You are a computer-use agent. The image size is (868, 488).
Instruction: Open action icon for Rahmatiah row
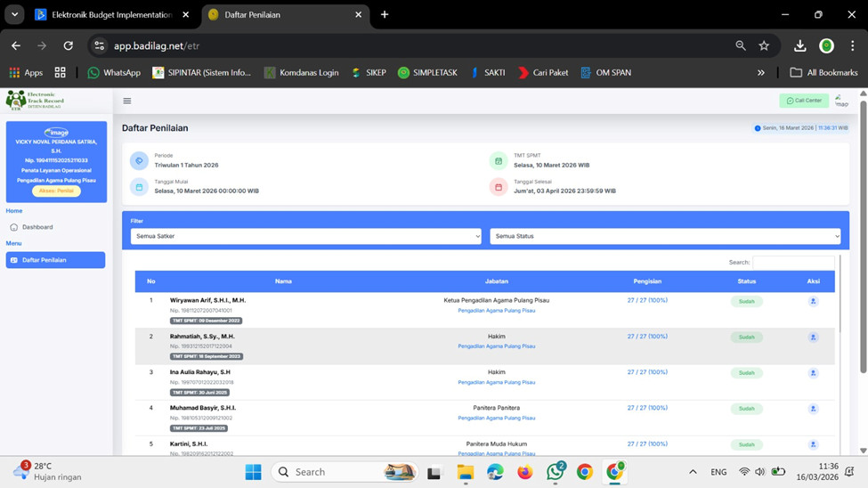813,338
